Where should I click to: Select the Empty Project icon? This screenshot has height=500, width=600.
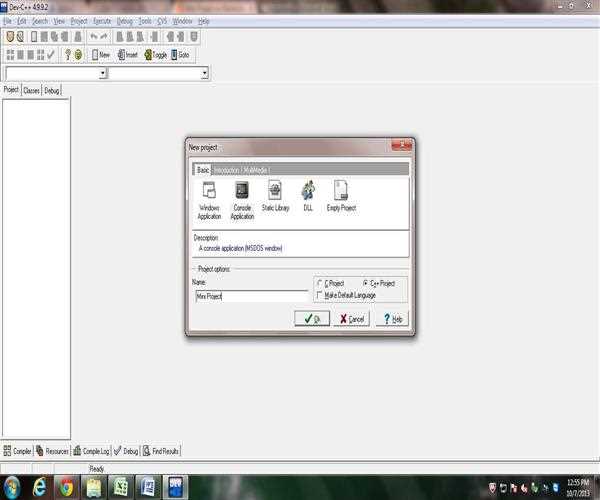(x=341, y=191)
